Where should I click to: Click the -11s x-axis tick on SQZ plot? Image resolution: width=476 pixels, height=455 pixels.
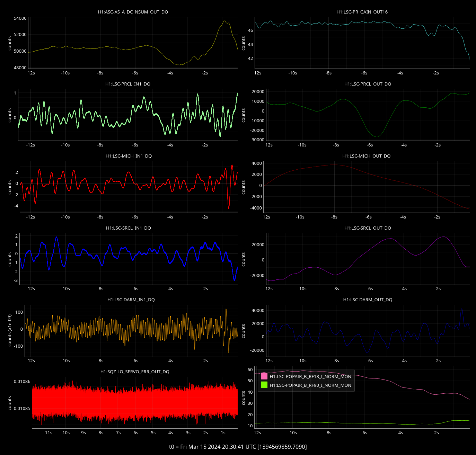click(48, 432)
